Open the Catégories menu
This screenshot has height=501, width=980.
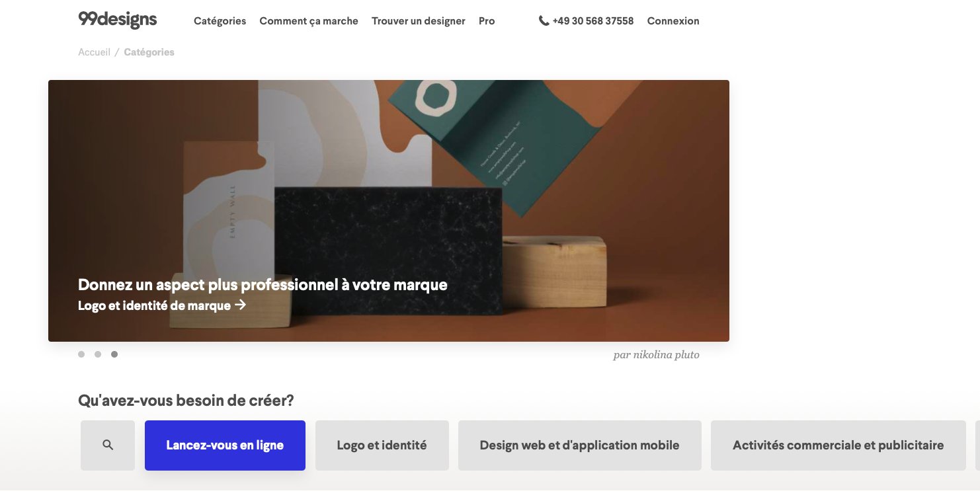[220, 21]
